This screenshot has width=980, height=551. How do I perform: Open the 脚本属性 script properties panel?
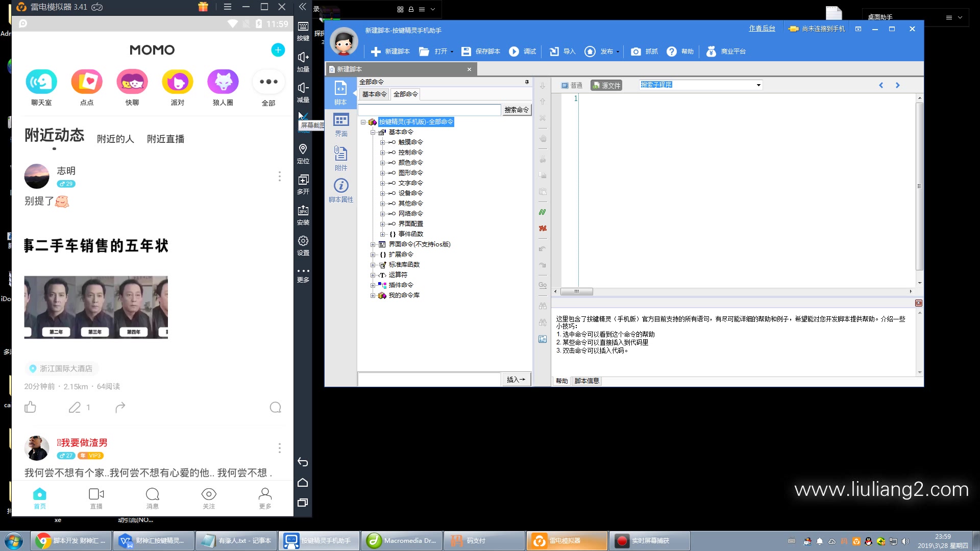click(341, 190)
